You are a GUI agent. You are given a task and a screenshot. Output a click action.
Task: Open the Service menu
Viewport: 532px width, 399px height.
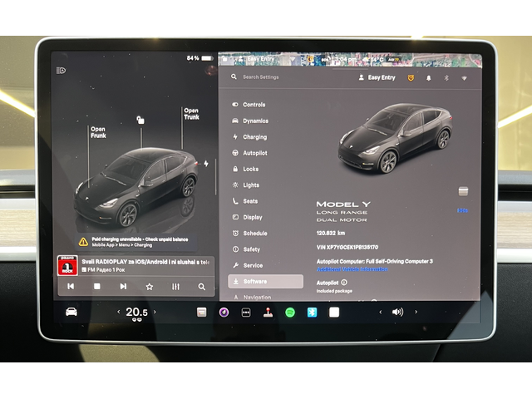pos(248,265)
